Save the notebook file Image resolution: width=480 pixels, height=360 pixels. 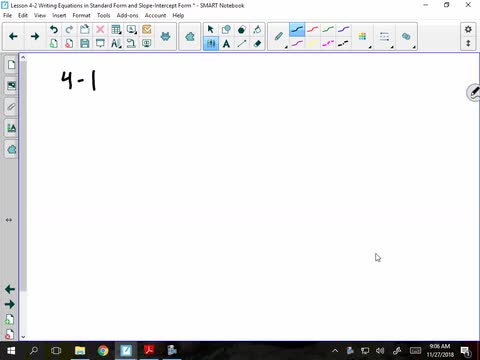tap(85, 43)
